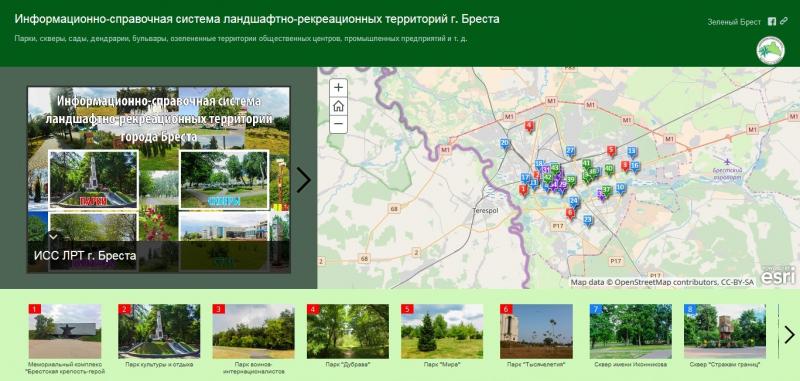Select blue map marker 10
This screenshot has width=800, height=381.
coord(621,188)
